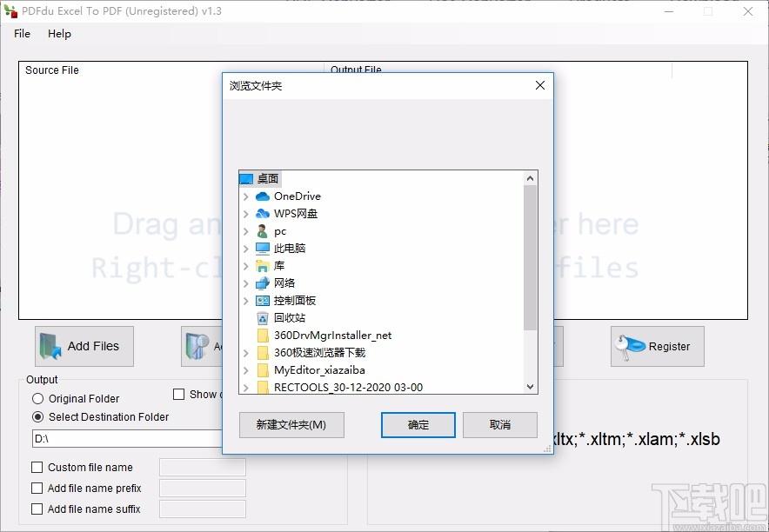This screenshot has width=769, height=532.
Task: Expand the MyEditor_xiazaiba folder node
Action: 246,370
